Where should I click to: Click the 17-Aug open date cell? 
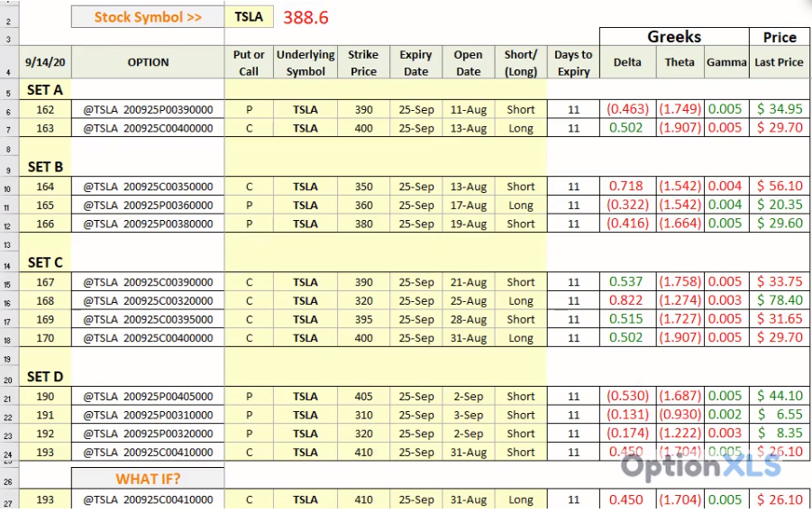(468, 206)
